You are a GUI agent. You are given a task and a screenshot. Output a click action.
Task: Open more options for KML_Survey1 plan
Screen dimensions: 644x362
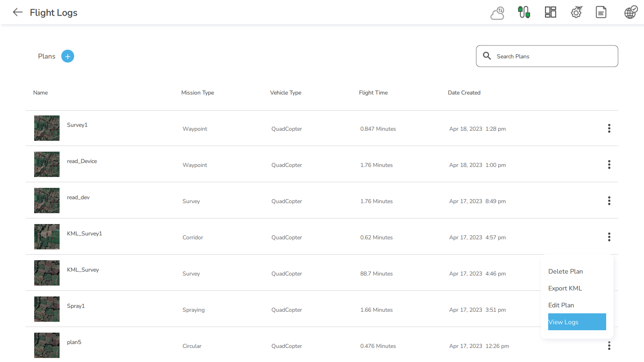[609, 237]
